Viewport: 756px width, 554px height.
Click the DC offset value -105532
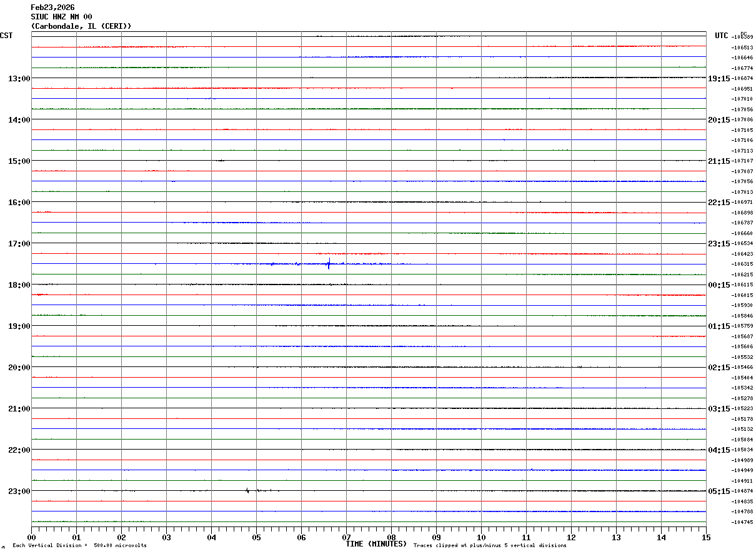pyautogui.click(x=742, y=357)
